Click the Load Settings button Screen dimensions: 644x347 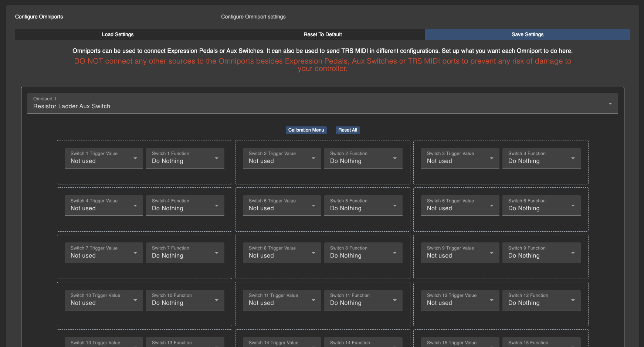click(x=118, y=34)
